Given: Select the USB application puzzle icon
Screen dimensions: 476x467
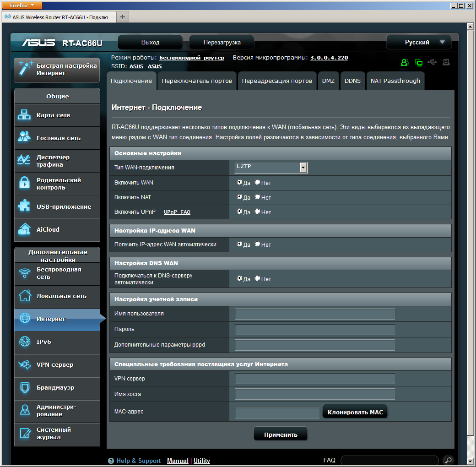Looking at the screenshot, I should [24, 206].
